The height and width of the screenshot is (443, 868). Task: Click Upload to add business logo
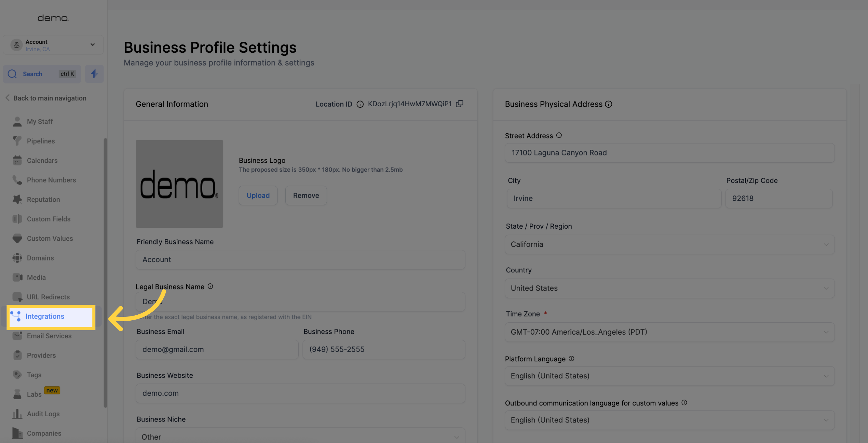tap(258, 195)
